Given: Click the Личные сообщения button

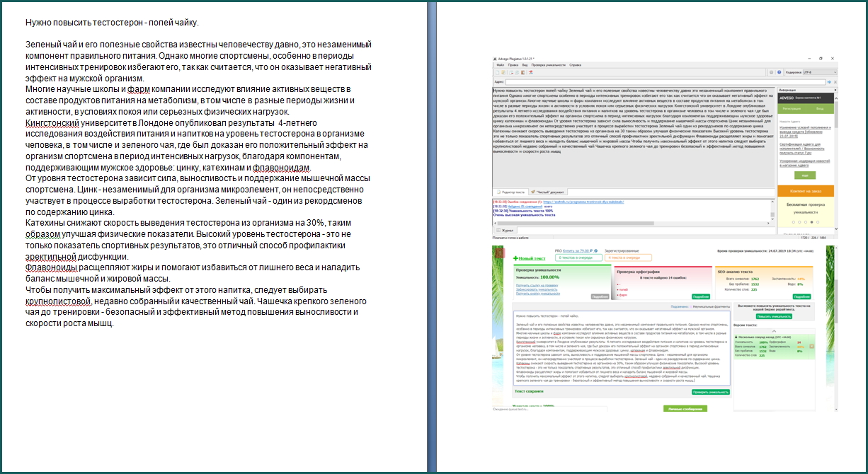Looking at the screenshot, I should (685, 408).
